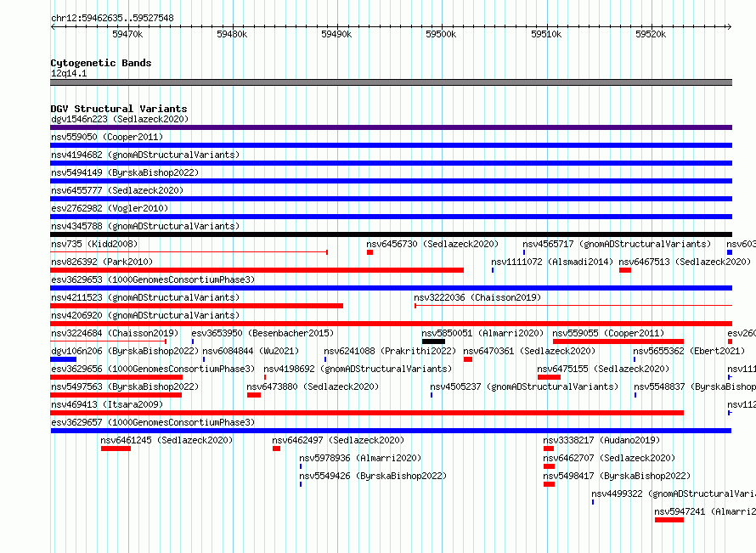756x553 pixels.
Task: Click the red nsv6475155 bar
Action: point(549,377)
